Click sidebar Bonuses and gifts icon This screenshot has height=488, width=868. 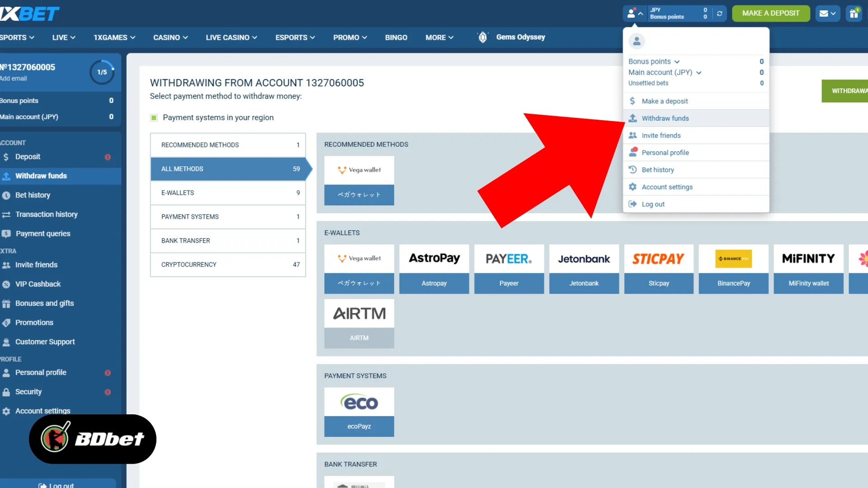click(6, 304)
